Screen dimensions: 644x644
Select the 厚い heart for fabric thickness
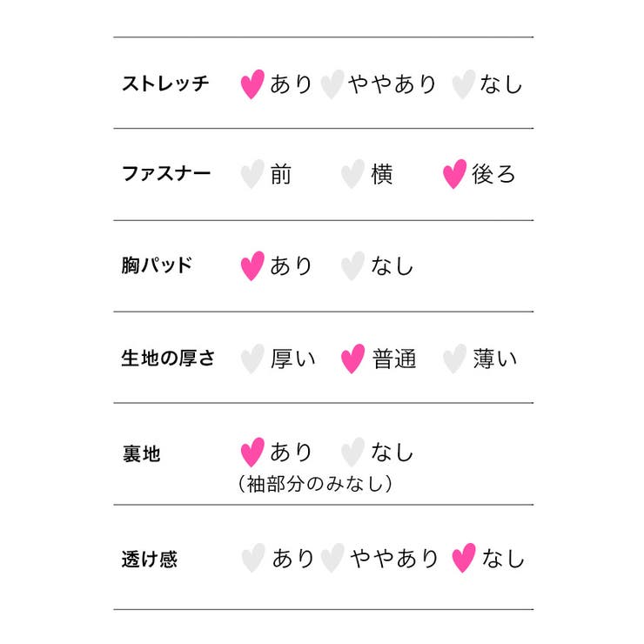click(x=252, y=359)
